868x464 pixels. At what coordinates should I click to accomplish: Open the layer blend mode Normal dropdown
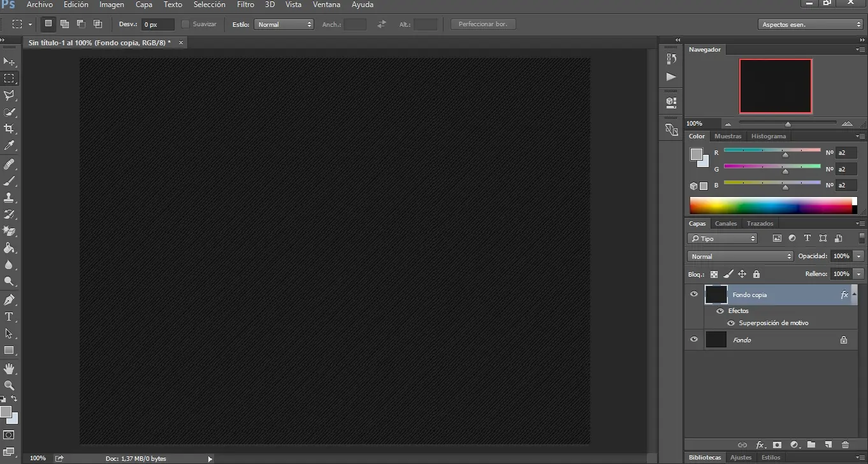[x=740, y=256]
